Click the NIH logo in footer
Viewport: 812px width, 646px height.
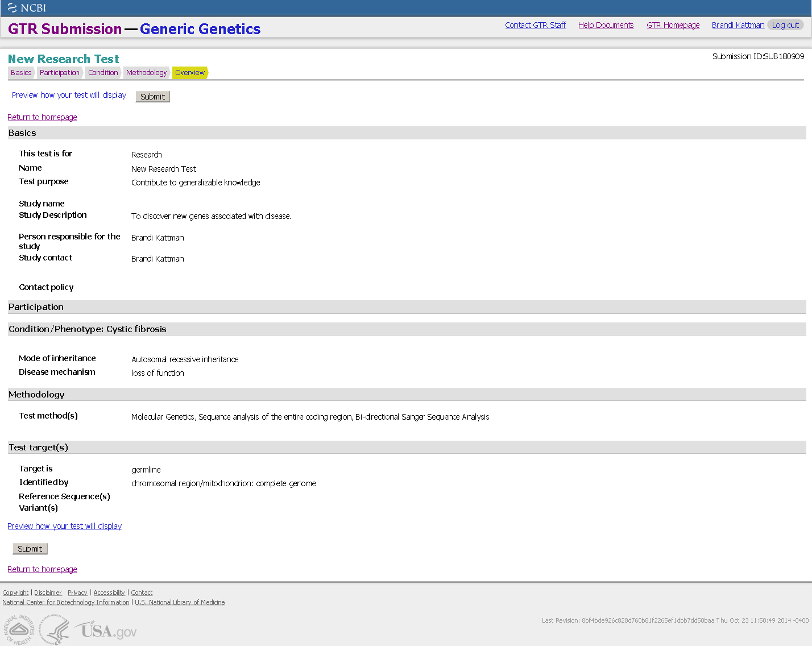point(19,629)
